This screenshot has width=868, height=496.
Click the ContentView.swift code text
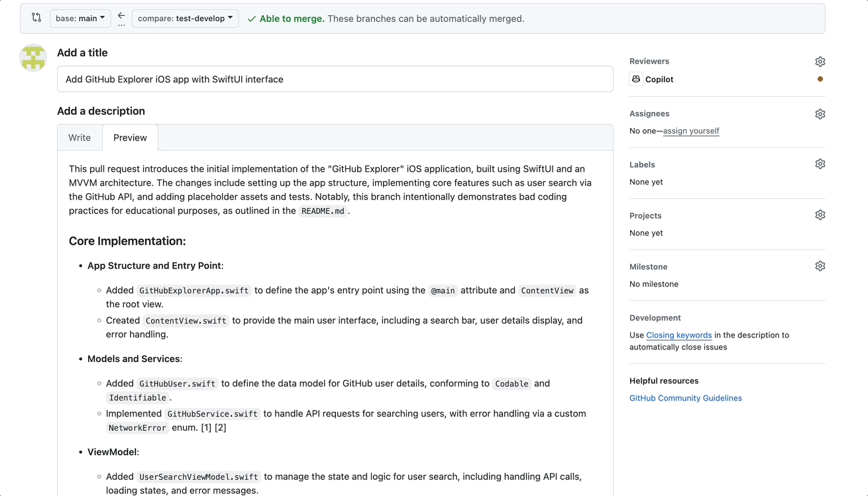tap(186, 321)
